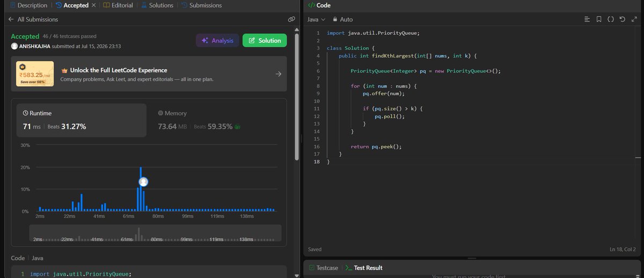Open the Submissions tab
The image size is (644, 278).
(201, 5)
